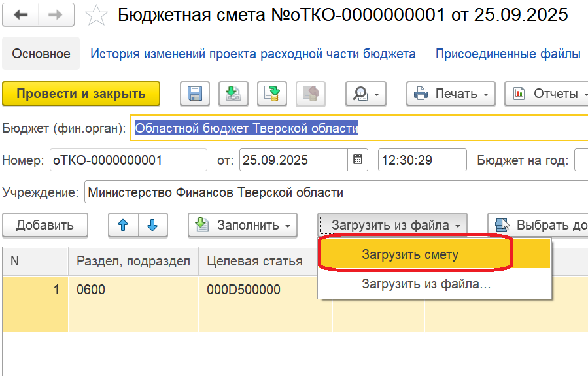Go forward with the right arrow
Image resolution: width=588 pixels, height=376 pixels.
56,15
